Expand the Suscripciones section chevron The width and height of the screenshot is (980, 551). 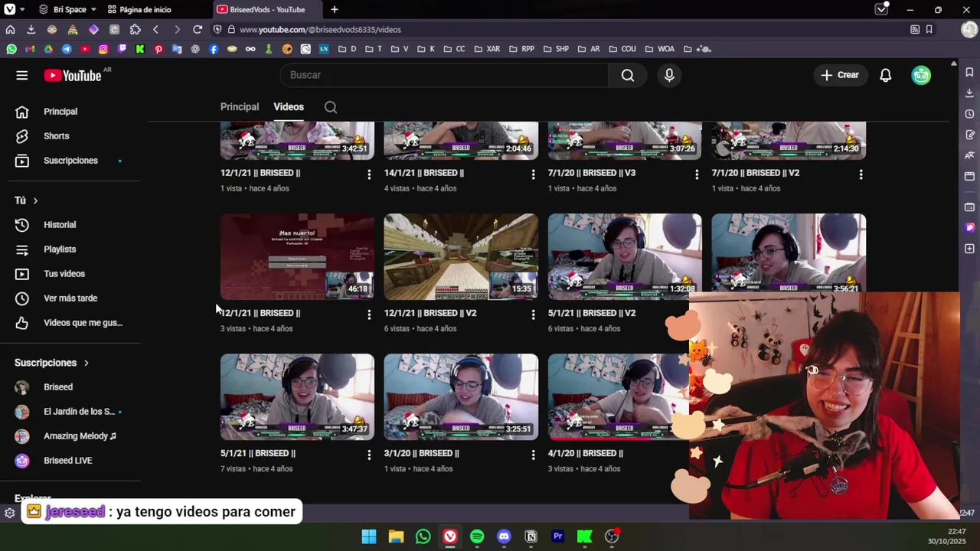click(86, 363)
